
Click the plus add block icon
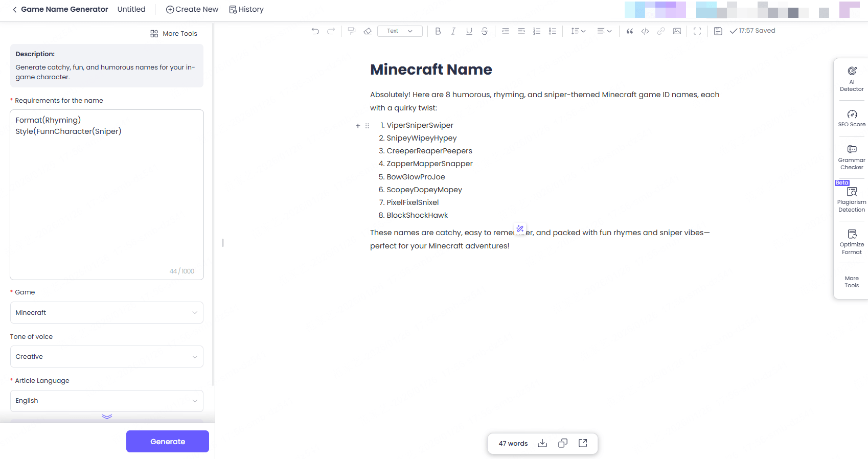click(358, 126)
